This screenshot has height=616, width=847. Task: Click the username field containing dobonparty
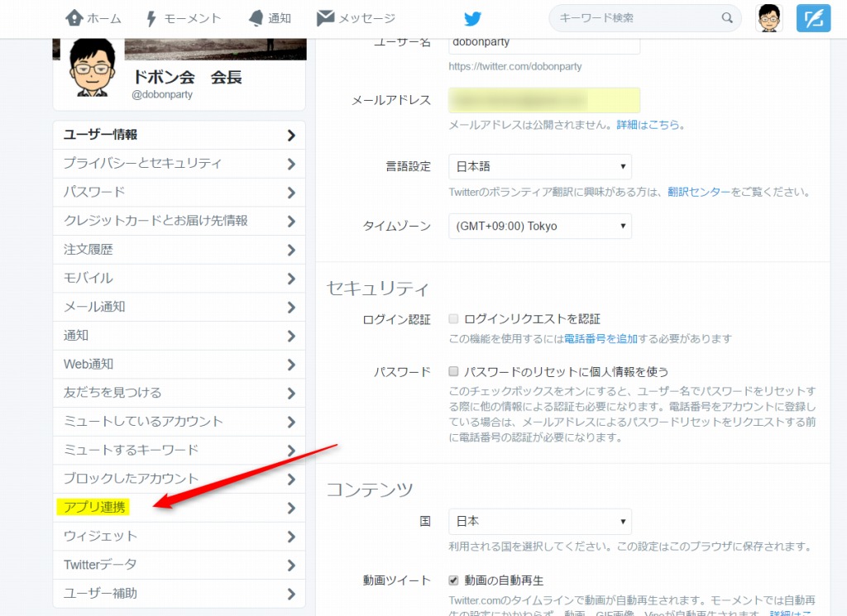[544, 44]
